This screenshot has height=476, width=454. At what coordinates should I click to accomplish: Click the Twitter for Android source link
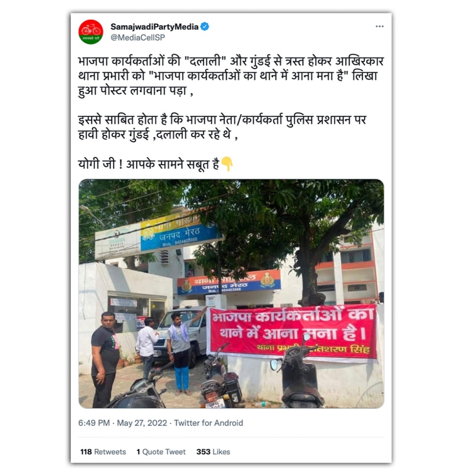(x=208, y=423)
